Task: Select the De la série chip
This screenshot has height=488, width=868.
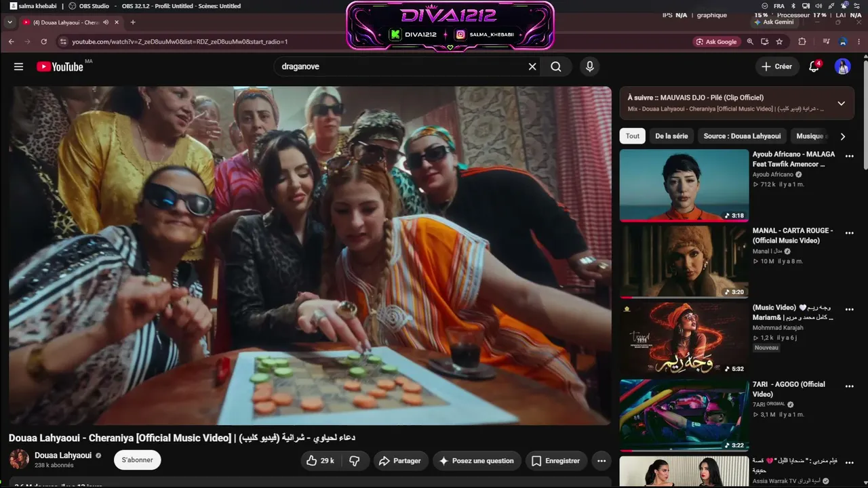Action: click(x=671, y=136)
